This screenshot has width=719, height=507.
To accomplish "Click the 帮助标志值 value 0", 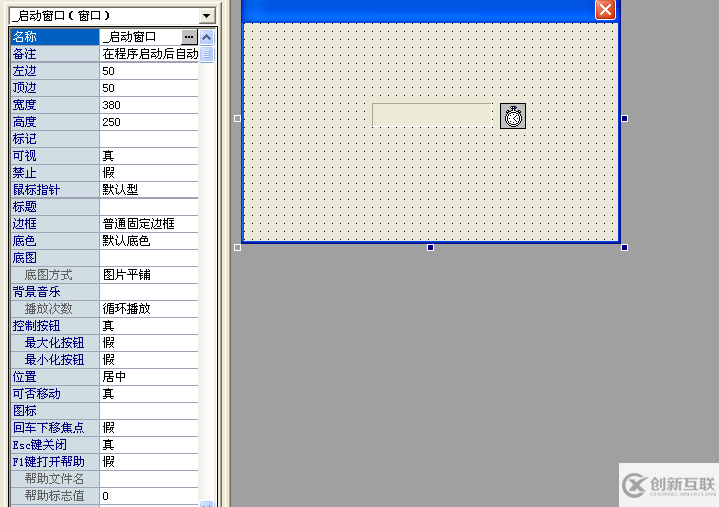I will click(x=149, y=496).
